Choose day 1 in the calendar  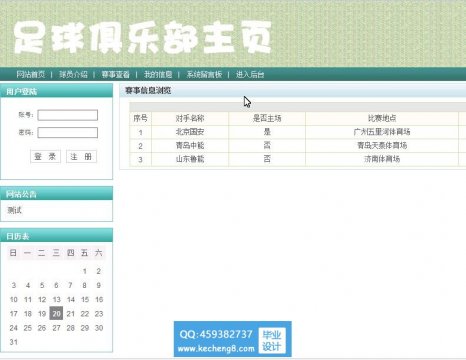85,271
